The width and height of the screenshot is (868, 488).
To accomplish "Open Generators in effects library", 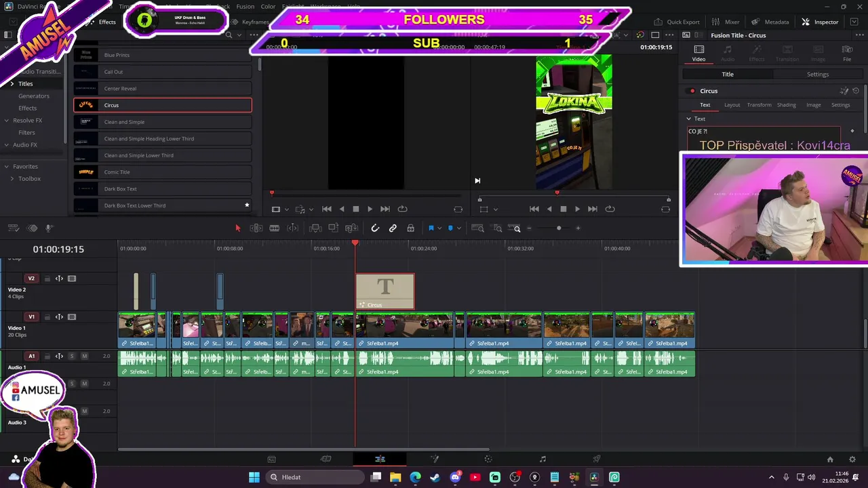I will tap(34, 96).
